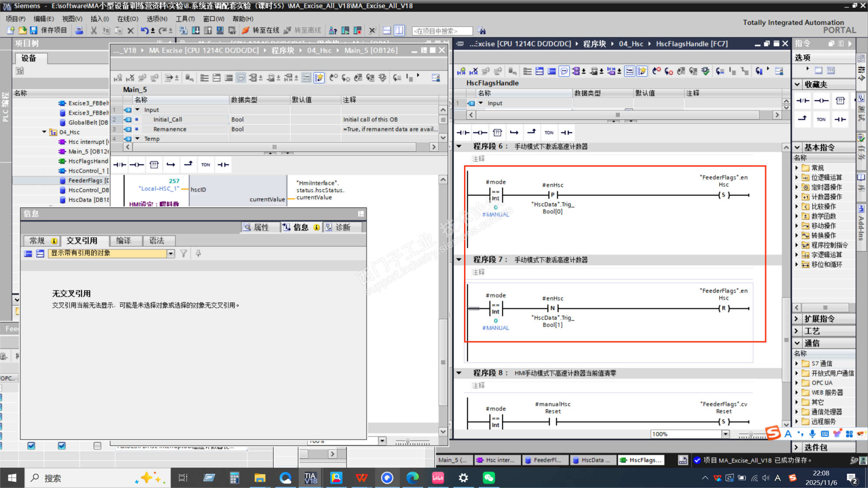This screenshot has width=868, height=488.
Task: Insert TON timer from favorites panel
Action: click(x=821, y=119)
